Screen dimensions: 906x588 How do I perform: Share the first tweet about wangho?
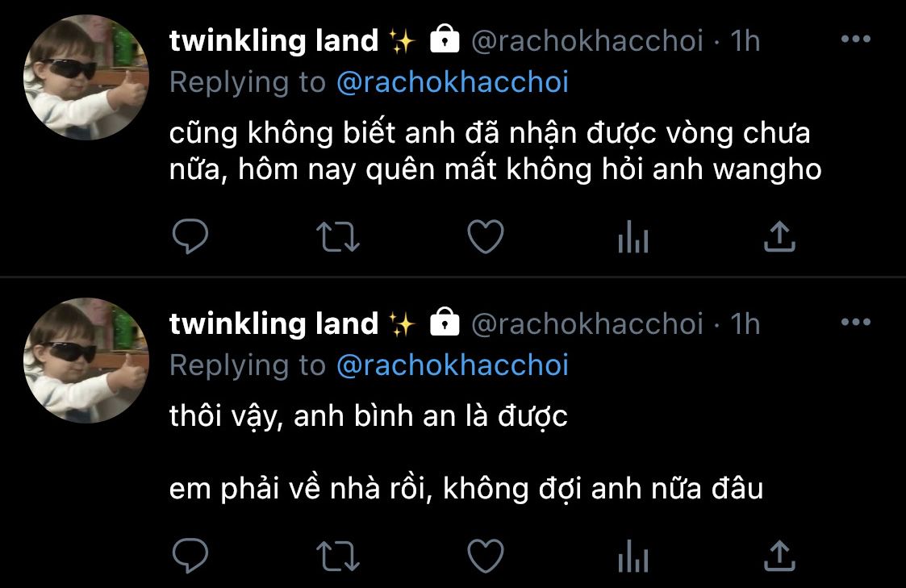[x=779, y=237]
